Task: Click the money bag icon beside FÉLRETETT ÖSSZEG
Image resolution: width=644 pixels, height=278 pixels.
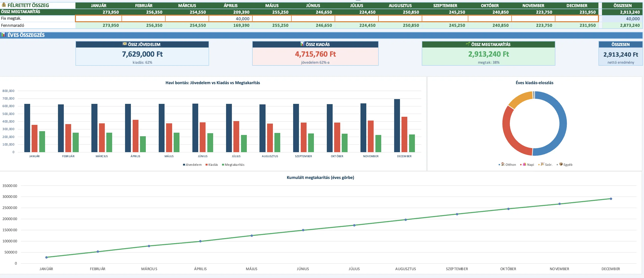Action: pos(4,5)
